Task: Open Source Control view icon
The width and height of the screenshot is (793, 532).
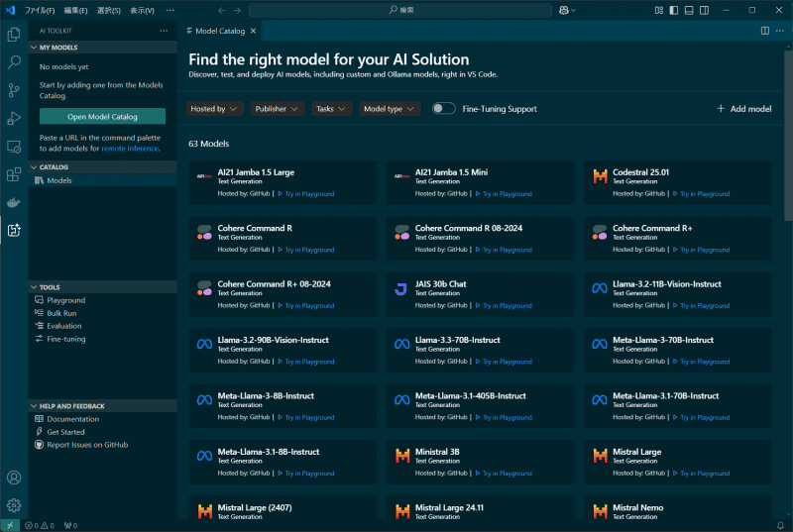Action: click(x=14, y=90)
